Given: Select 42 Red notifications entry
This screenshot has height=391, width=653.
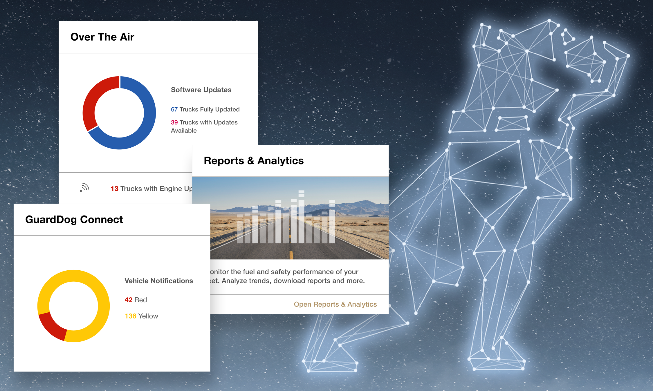Looking at the screenshot, I should pos(136,299).
